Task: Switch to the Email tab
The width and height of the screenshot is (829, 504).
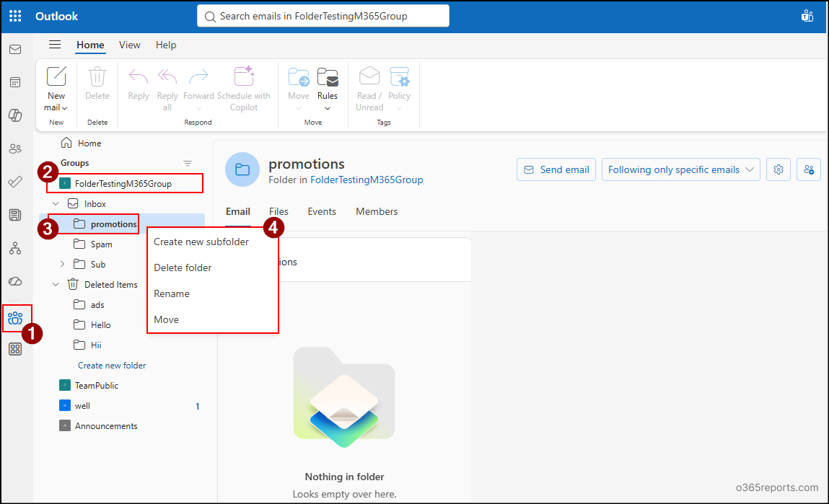Action: point(238,211)
